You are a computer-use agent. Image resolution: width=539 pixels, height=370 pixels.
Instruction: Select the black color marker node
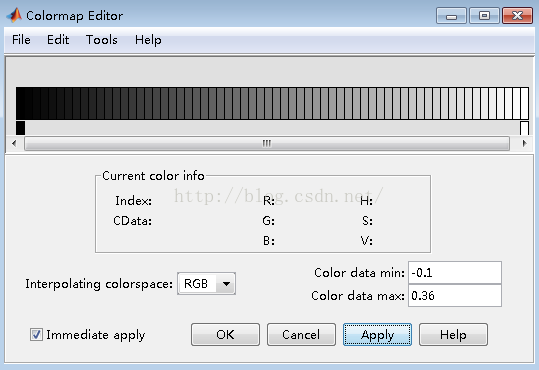(20, 128)
